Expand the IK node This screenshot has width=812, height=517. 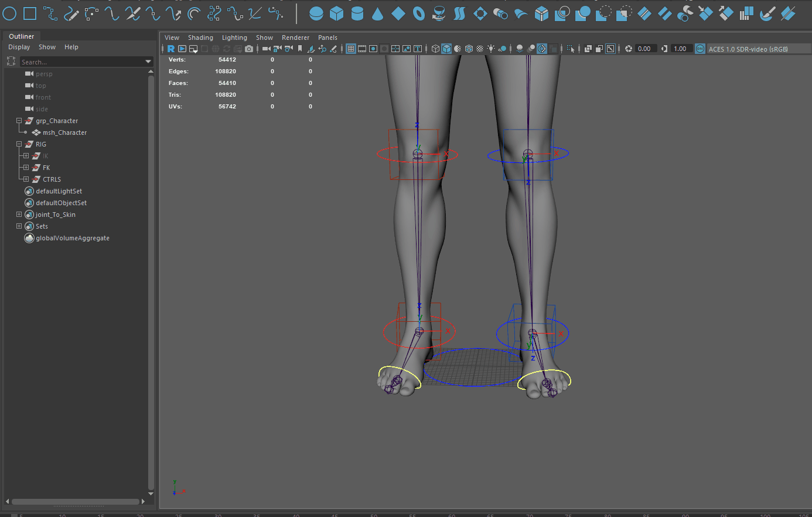[26, 156]
